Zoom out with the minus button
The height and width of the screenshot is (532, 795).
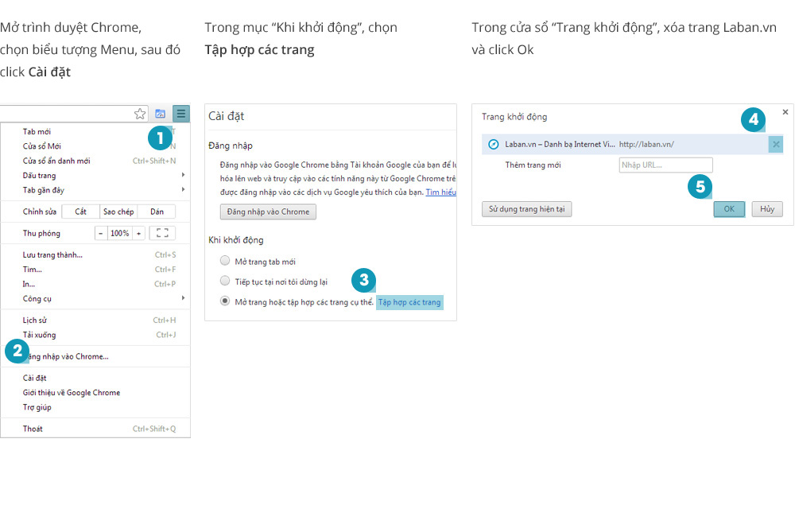[x=101, y=233]
